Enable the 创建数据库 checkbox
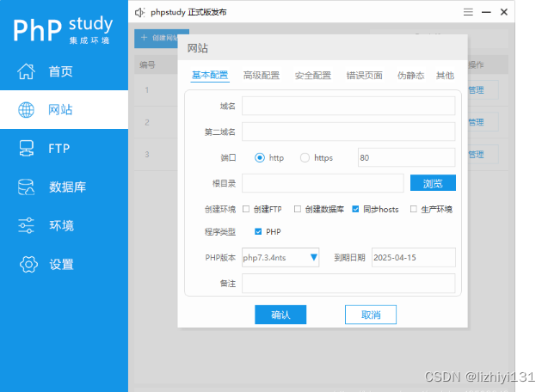 tap(298, 209)
